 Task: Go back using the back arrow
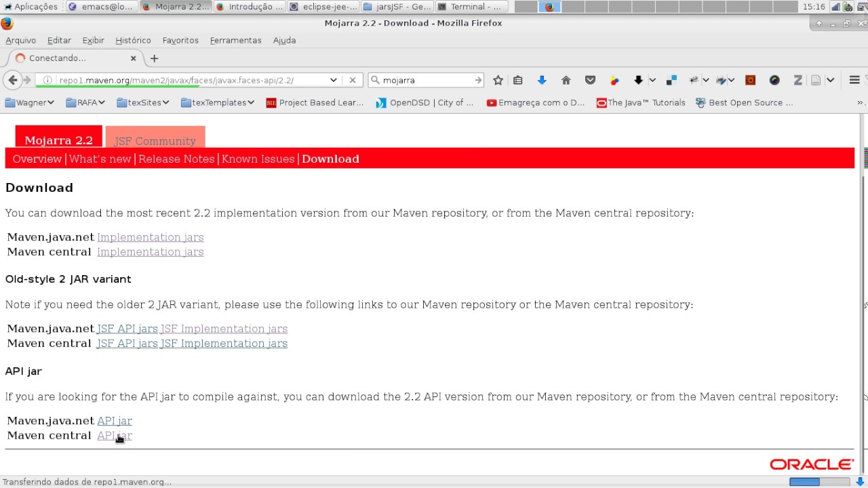click(12, 80)
